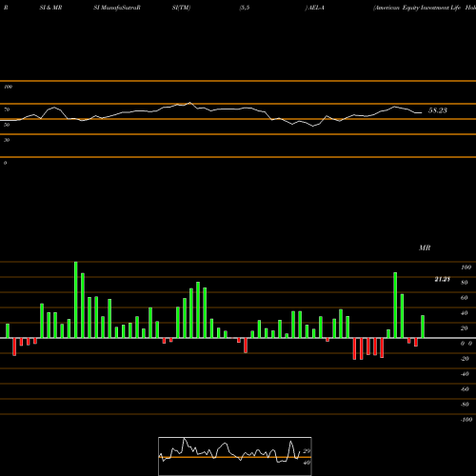The height and width of the screenshot is (476, 476).
Task: Click the RSI axis label 50
Action: pyautogui.click(x=7, y=125)
